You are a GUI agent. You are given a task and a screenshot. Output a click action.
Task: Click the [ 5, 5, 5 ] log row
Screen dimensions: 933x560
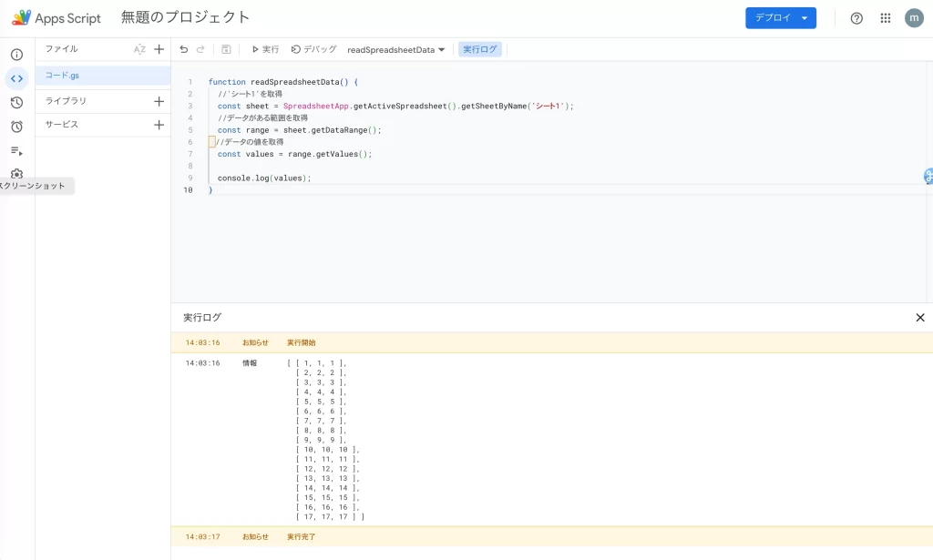click(322, 402)
